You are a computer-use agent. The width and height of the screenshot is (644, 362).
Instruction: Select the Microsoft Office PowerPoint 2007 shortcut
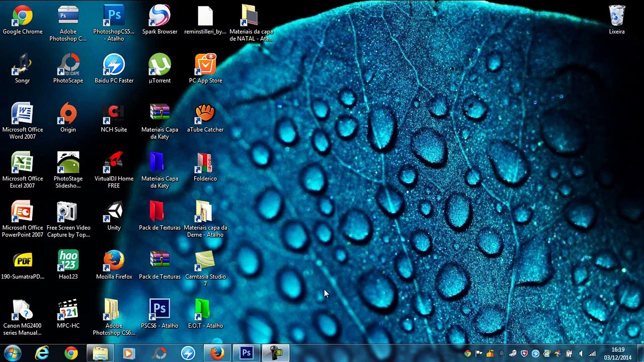tap(23, 219)
